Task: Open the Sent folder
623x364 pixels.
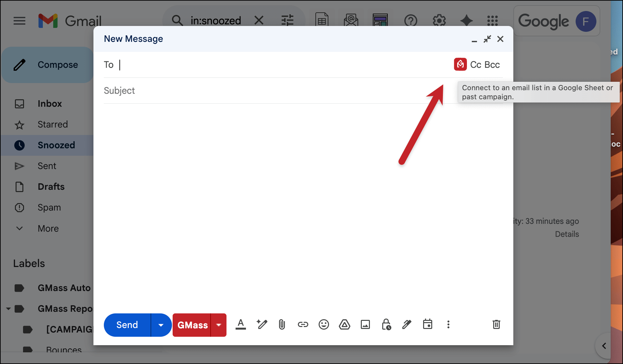Action: [x=47, y=166]
